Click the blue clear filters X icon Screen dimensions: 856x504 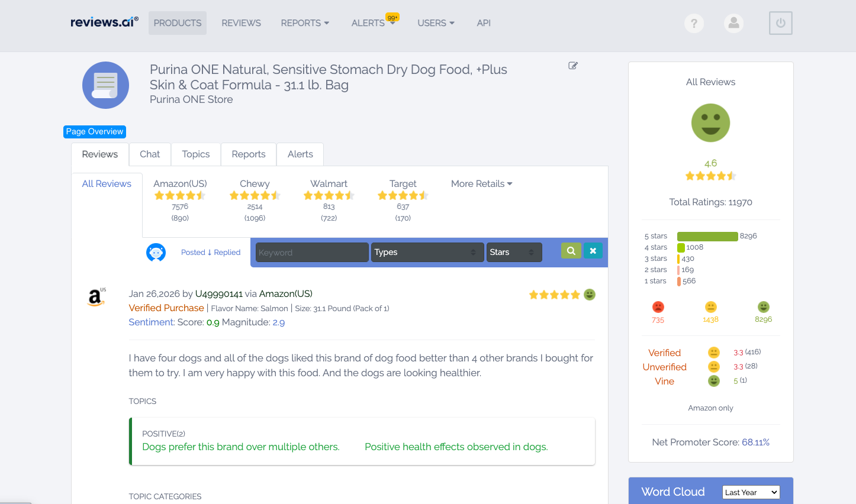pyautogui.click(x=593, y=251)
